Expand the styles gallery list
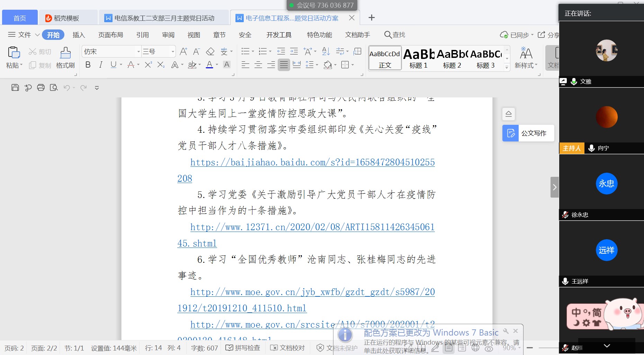Viewport: 644px width, 355px height. tap(507, 67)
